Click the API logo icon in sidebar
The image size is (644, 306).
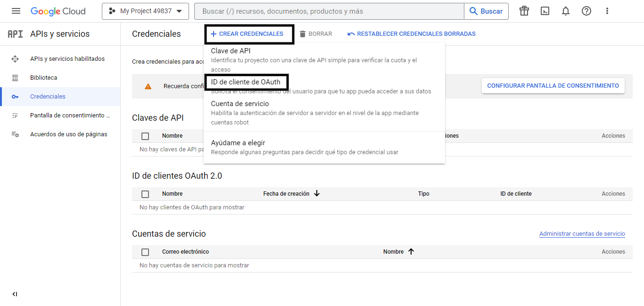coord(15,34)
